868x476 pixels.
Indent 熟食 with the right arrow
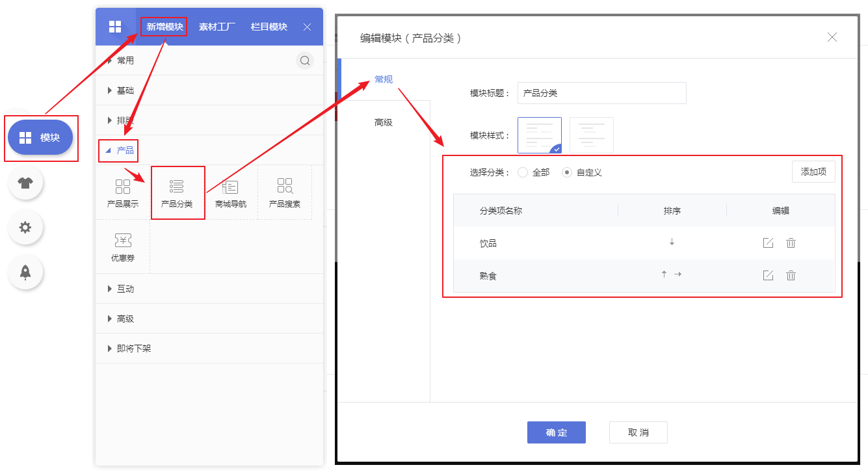click(677, 274)
